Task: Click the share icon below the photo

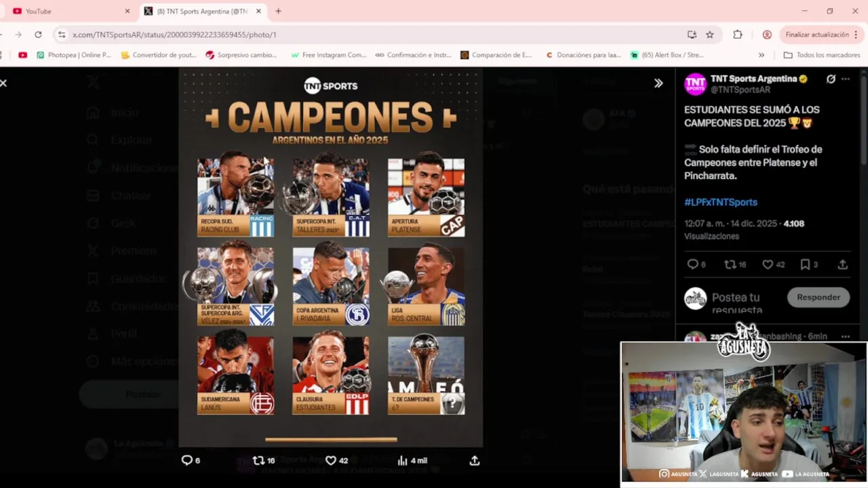Action: pyautogui.click(x=475, y=460)
